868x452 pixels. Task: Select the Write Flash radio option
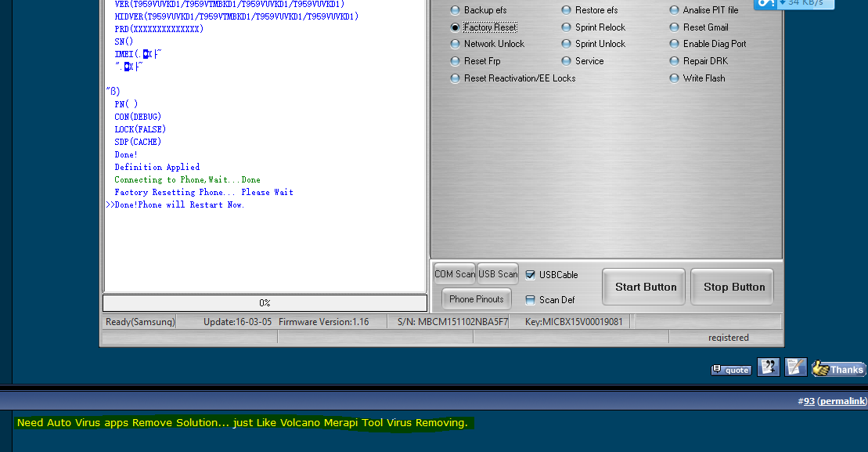coord(674,78)
